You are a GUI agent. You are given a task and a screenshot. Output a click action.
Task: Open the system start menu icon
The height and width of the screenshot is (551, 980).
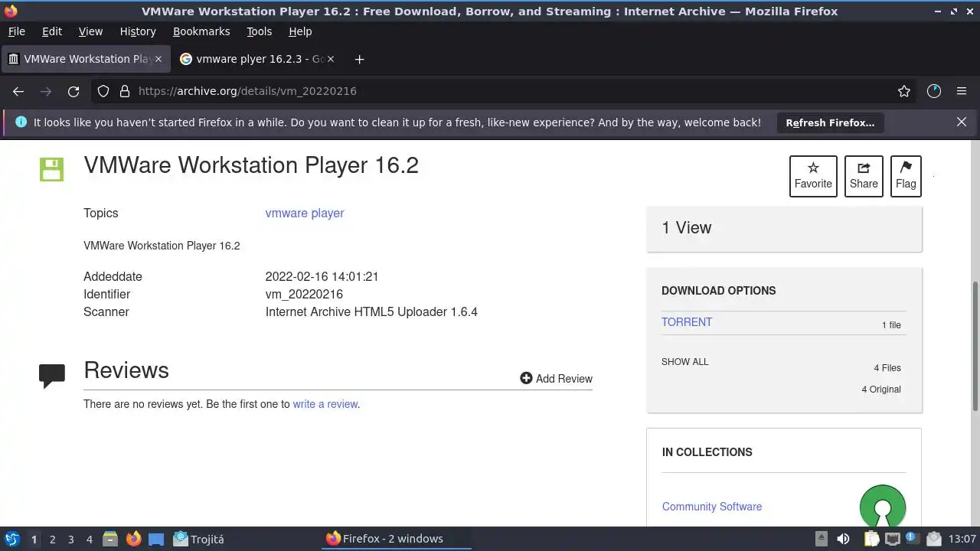12,539
